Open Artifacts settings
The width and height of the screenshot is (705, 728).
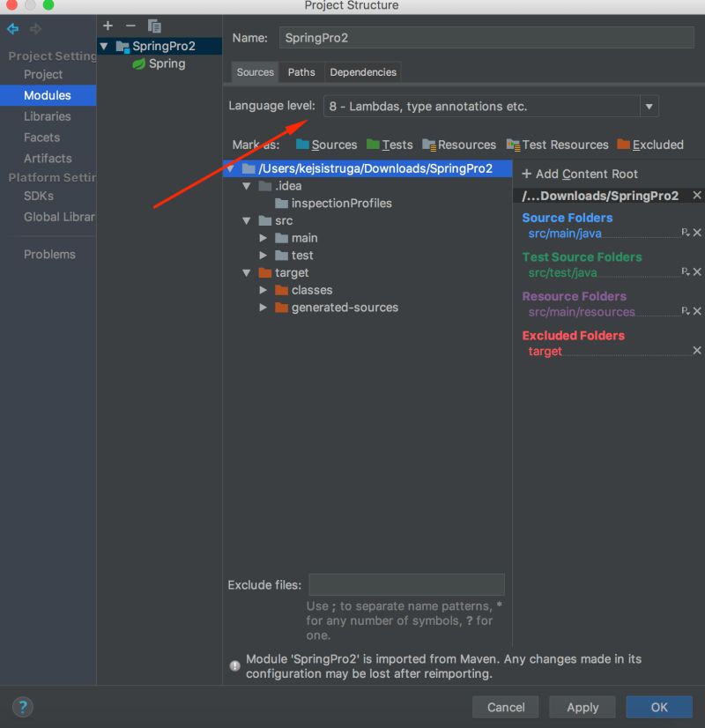(48, 159)
